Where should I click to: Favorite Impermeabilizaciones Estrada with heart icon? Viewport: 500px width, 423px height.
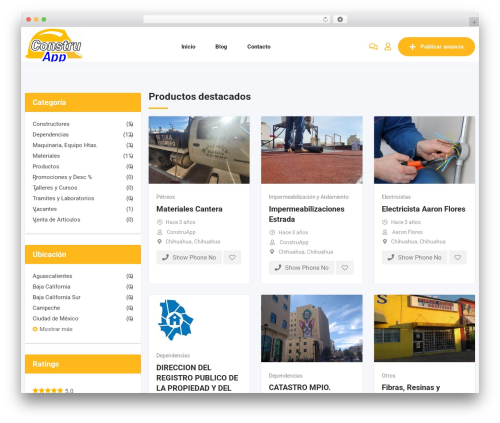tap(345, 268)
